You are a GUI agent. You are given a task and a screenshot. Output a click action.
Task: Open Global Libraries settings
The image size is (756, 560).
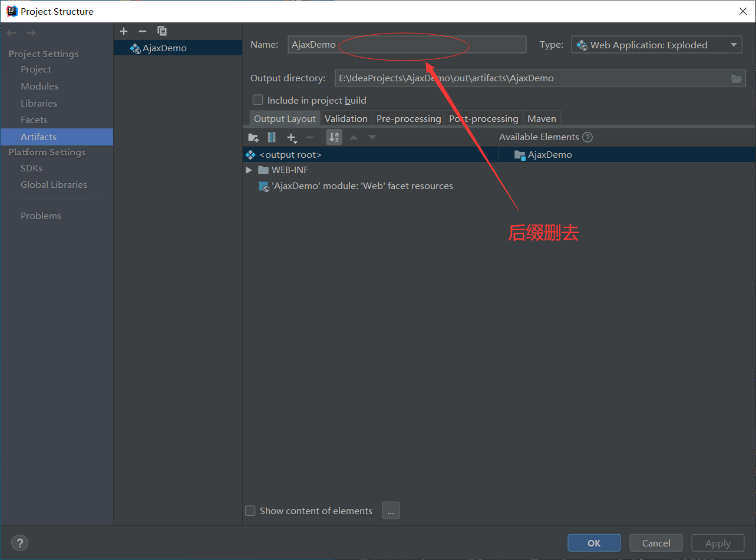point(54,185)
